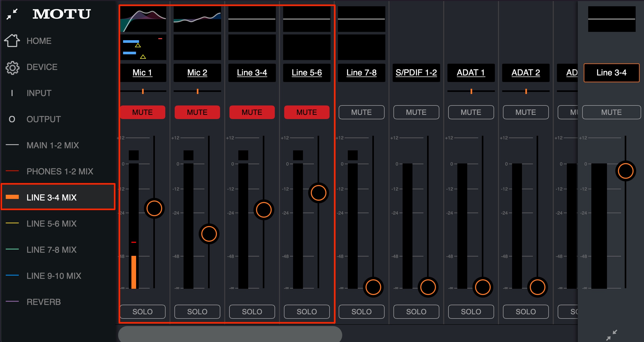Solo the Line 7-8 channel
This screenshot has width=644, height=342.
coord(362,312)
